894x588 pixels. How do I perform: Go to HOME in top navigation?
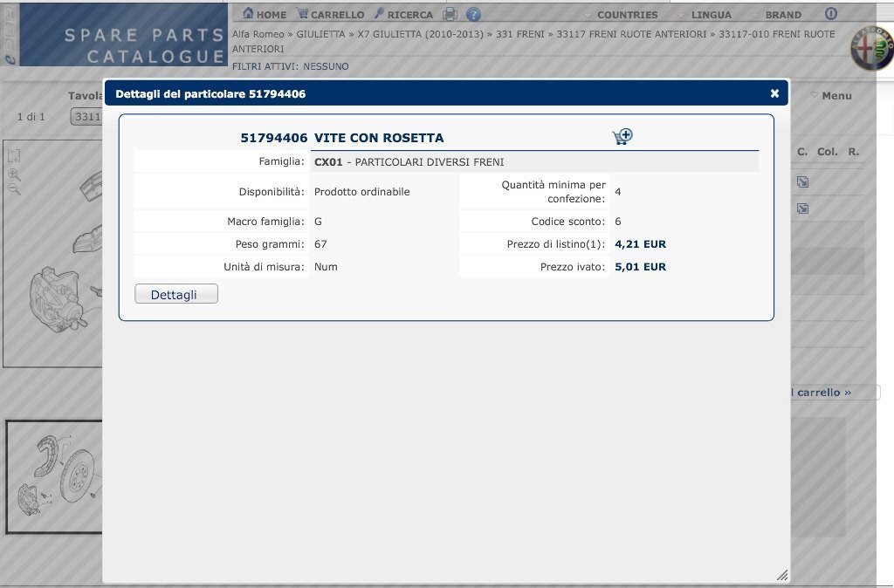coord(265,14)
